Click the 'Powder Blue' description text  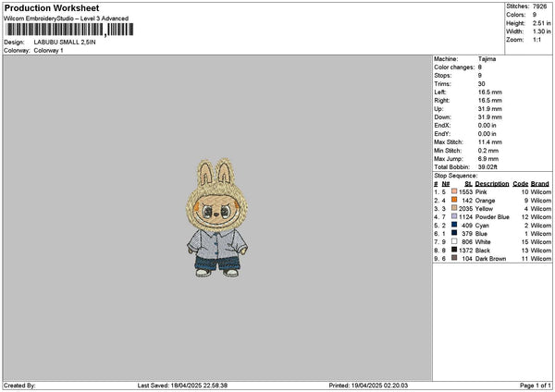tap(492, 217)
